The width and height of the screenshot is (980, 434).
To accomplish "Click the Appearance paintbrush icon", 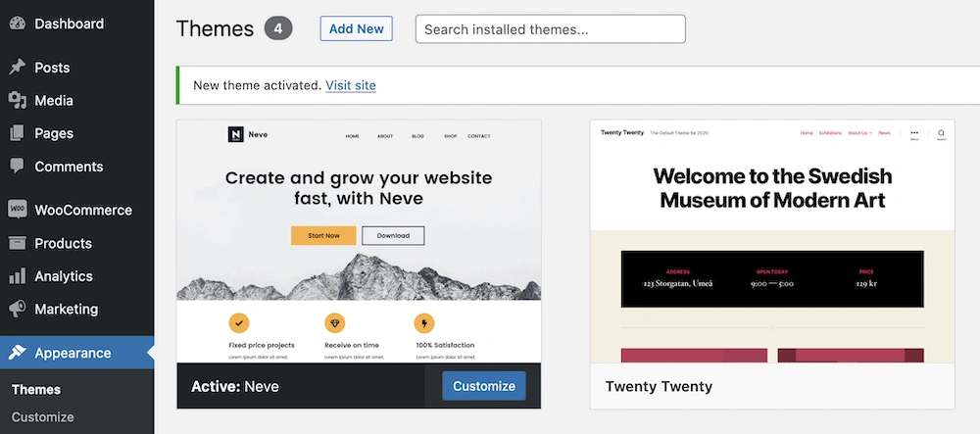I will 17,353.
